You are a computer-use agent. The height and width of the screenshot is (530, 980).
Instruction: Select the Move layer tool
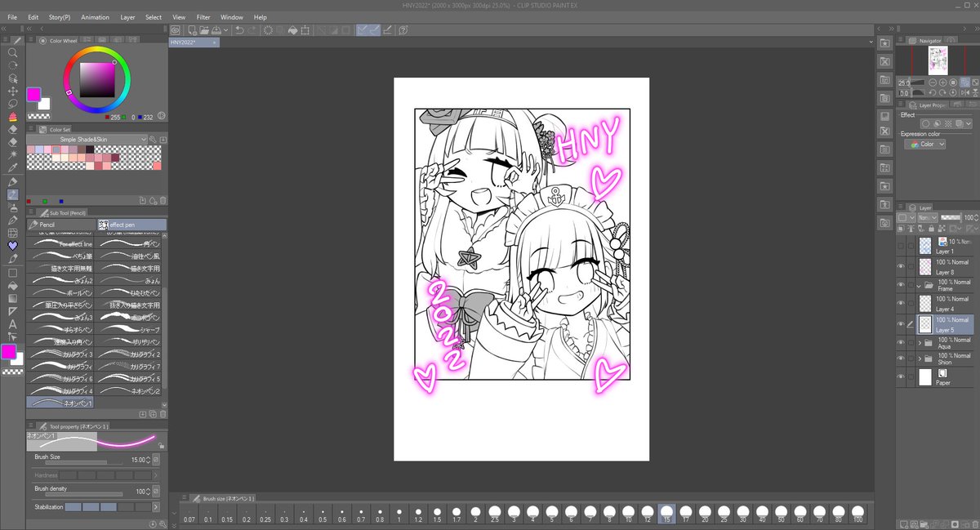pyautogui.click(x=12, y=91)
